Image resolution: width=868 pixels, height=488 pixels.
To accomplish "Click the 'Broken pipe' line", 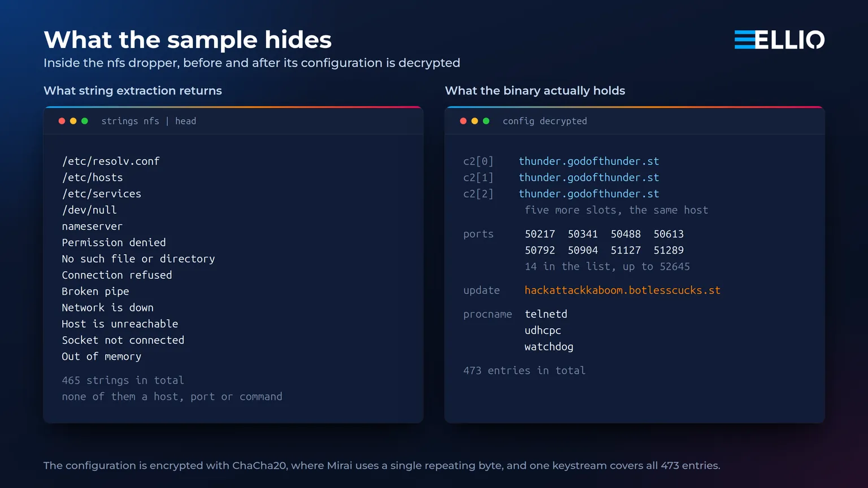I will 96,291.
